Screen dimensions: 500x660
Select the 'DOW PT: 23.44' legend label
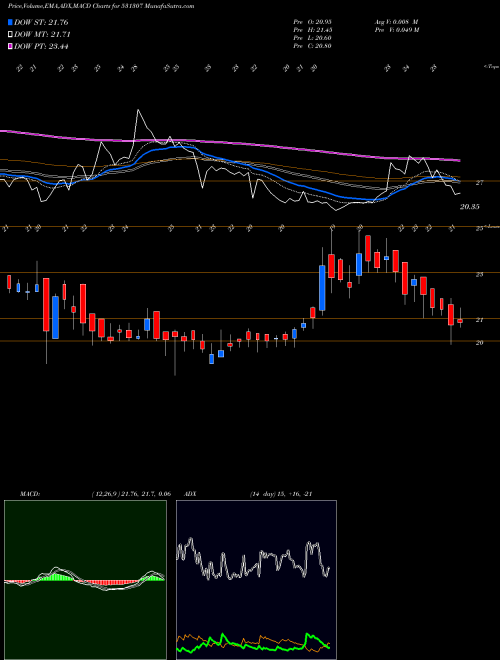point(41,46)
